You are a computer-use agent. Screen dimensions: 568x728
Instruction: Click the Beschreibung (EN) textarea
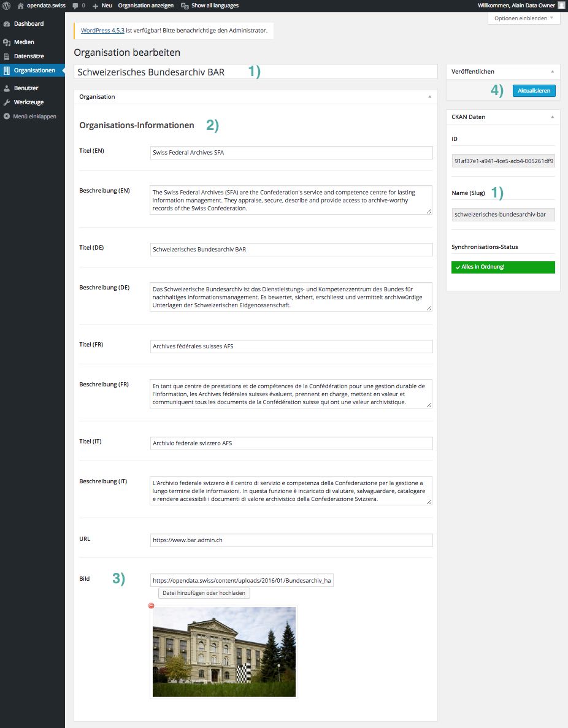291,200
